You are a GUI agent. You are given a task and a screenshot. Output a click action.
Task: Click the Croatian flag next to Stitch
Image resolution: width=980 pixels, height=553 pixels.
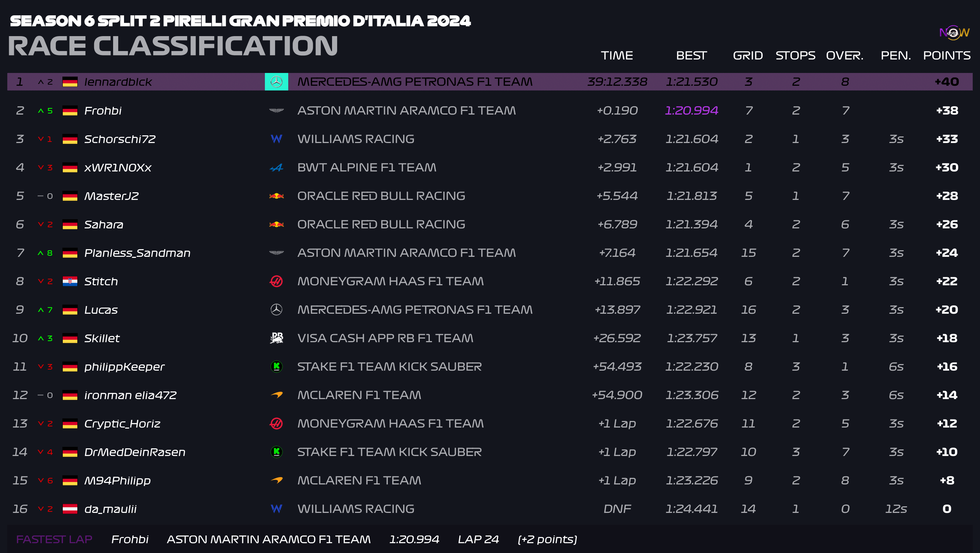[x=70, y=282]
